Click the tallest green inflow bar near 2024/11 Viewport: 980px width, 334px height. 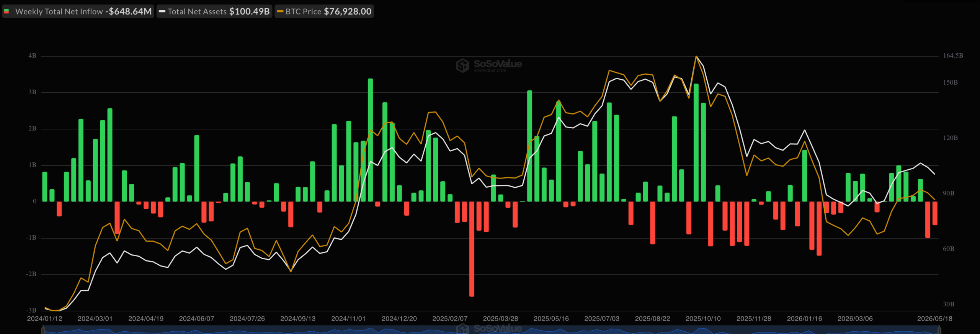click(x=370, y=140)
